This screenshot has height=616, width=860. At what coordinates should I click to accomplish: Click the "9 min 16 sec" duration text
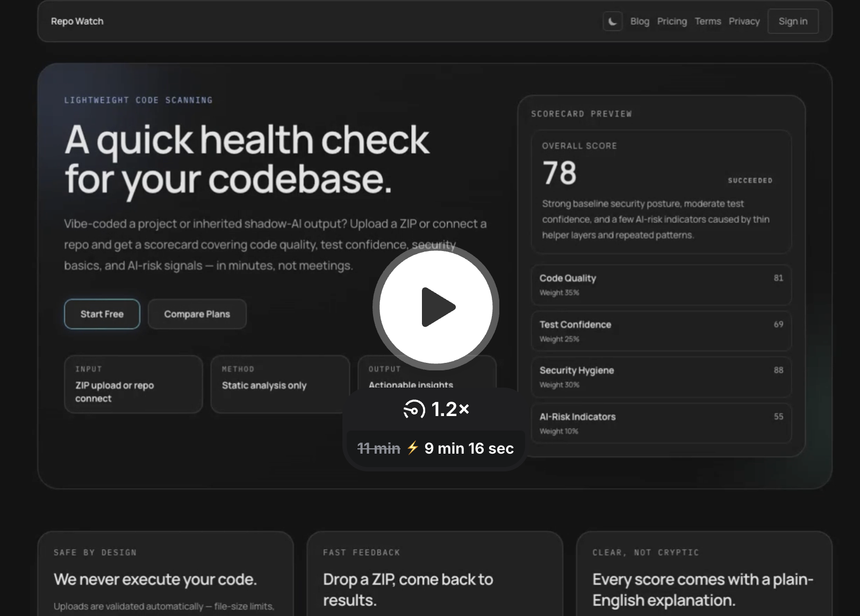(469, 448)
